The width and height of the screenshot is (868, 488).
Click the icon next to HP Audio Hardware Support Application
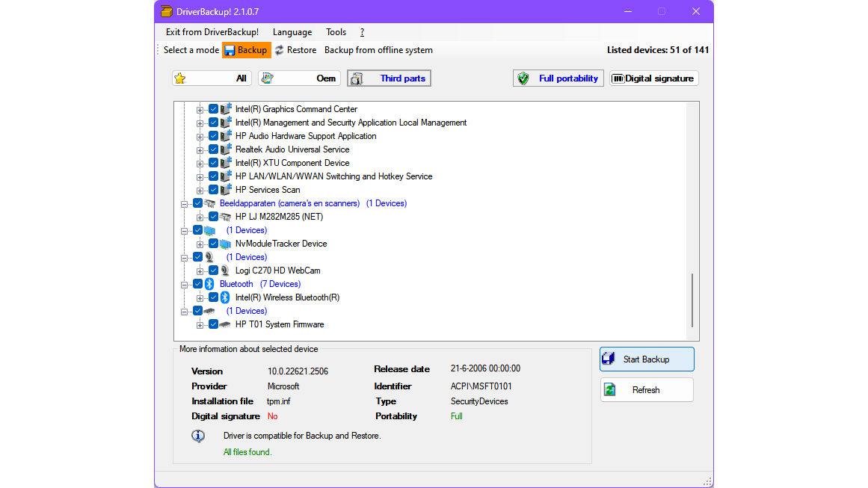[x=225, y=136]
